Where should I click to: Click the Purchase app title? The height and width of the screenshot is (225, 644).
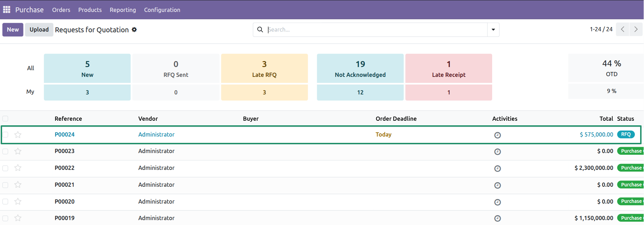click(x=30, y=10)
